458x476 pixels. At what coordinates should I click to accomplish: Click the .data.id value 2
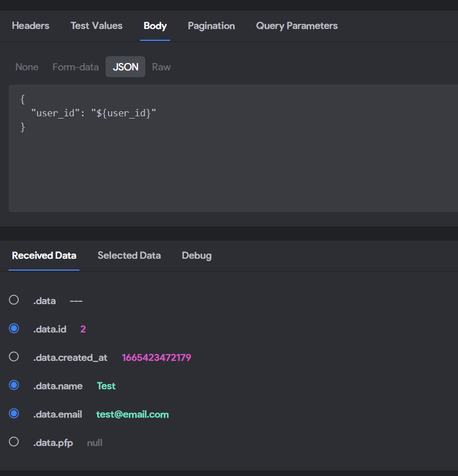(83, 329)
